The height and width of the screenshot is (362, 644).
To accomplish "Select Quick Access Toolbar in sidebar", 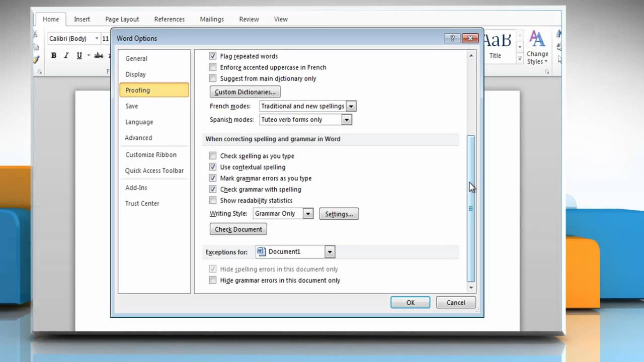I will (154, 170).
